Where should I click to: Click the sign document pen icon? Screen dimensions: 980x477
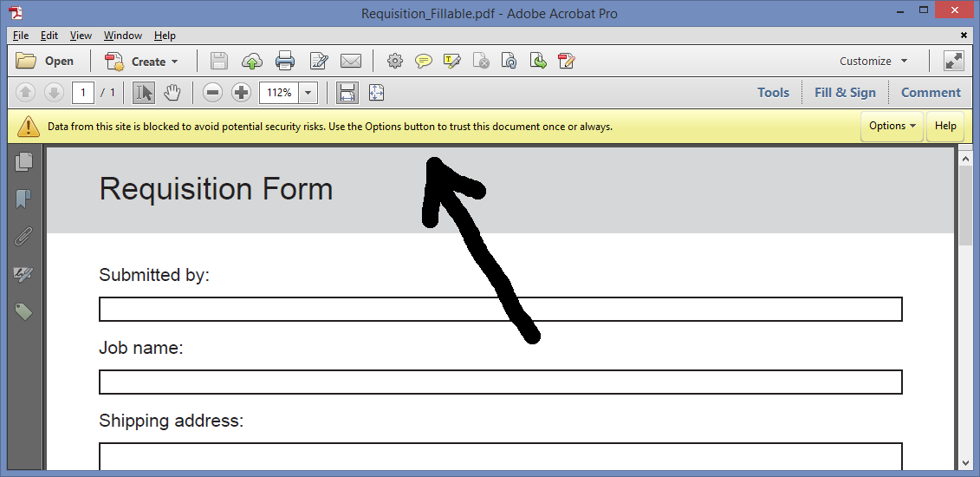[x=566, y=62]
